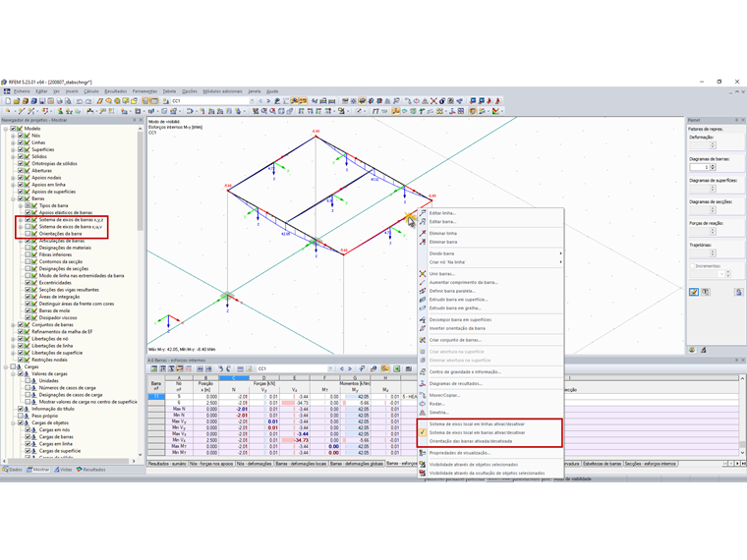Collapse the Cargas tree node
747x560 pixels.
[x=6, y=366]
